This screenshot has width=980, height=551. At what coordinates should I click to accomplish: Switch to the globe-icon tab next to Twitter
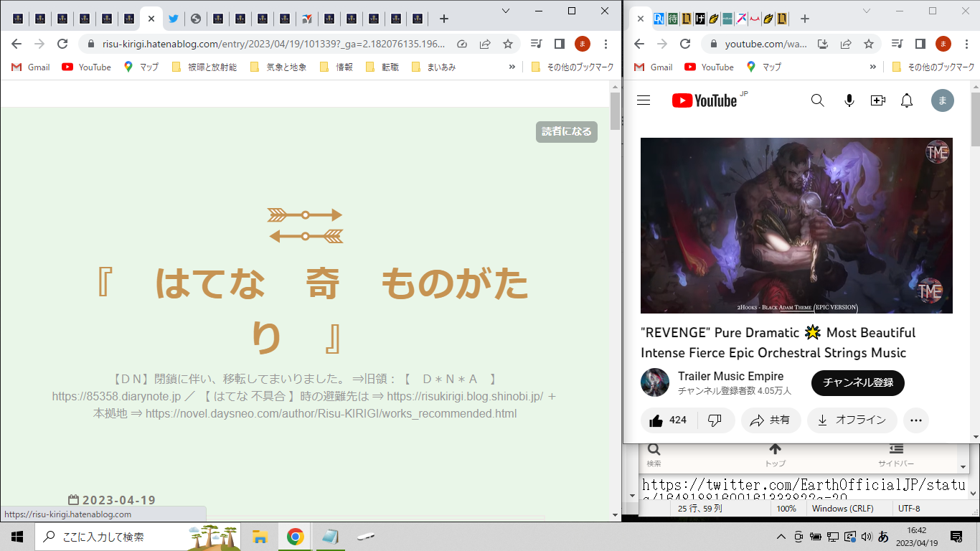coord(195,19)
